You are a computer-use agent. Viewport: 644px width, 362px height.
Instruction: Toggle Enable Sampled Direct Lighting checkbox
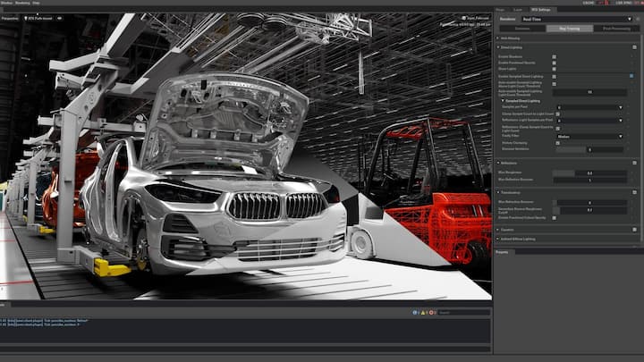[554, 76]
